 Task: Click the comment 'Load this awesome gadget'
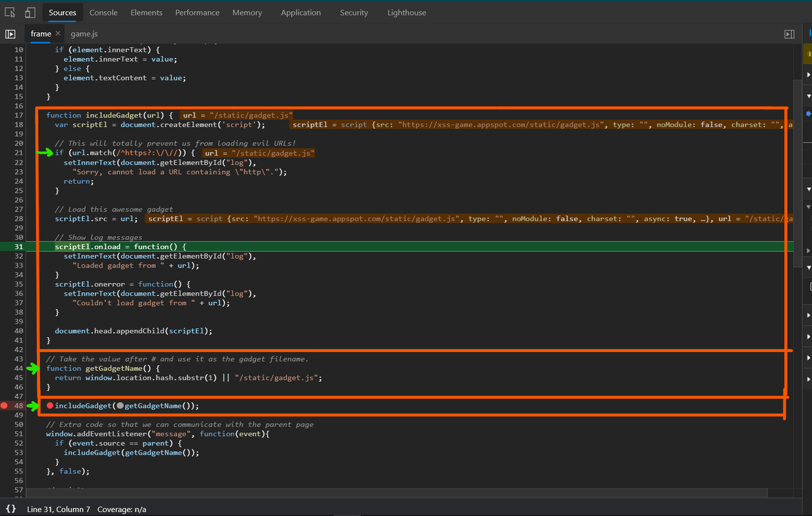point(114,209)
